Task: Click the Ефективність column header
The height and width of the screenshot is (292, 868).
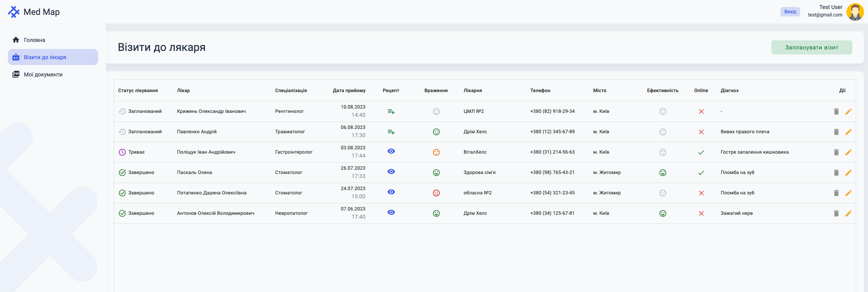Action: coord(663,91)
